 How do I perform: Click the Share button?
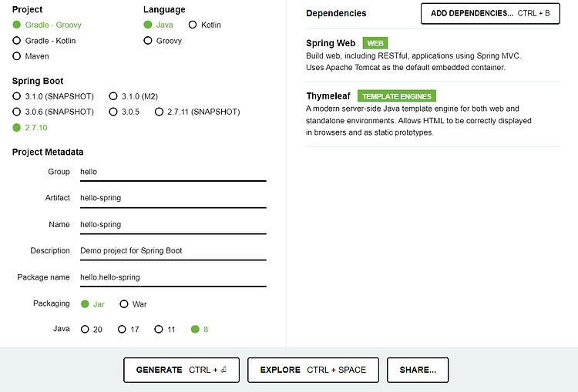click(418, 370)
